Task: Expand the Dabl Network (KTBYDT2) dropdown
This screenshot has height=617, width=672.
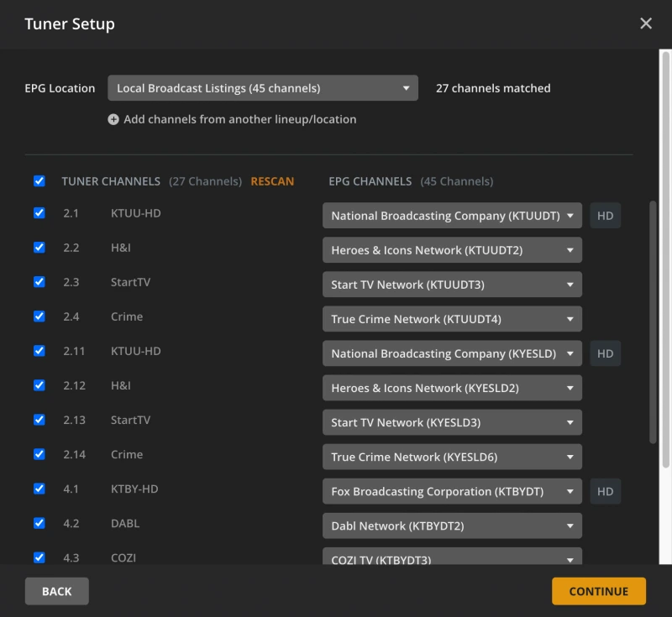Action: [452, 526]
